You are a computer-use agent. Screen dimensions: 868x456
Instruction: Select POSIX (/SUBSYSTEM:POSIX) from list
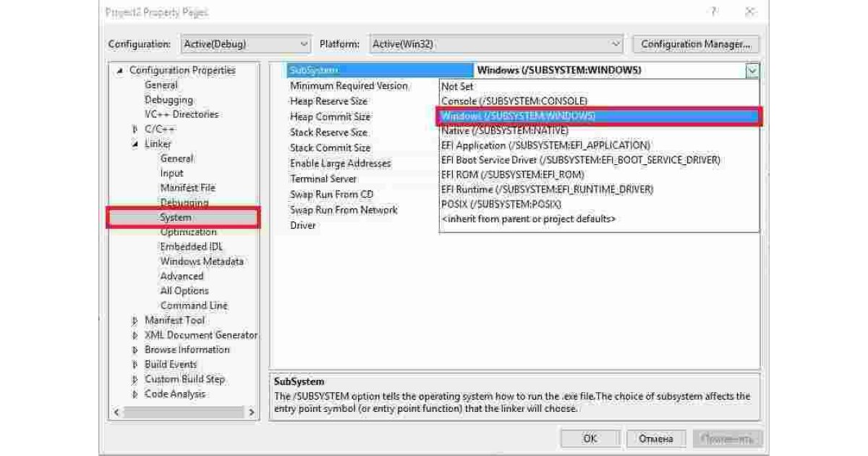(x=501, y=204)
